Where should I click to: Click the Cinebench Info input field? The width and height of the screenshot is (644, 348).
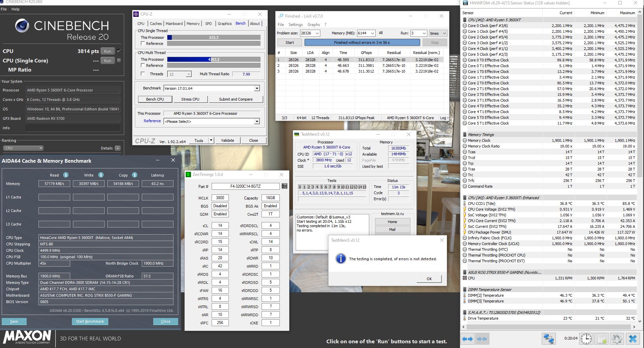(73, 128)
